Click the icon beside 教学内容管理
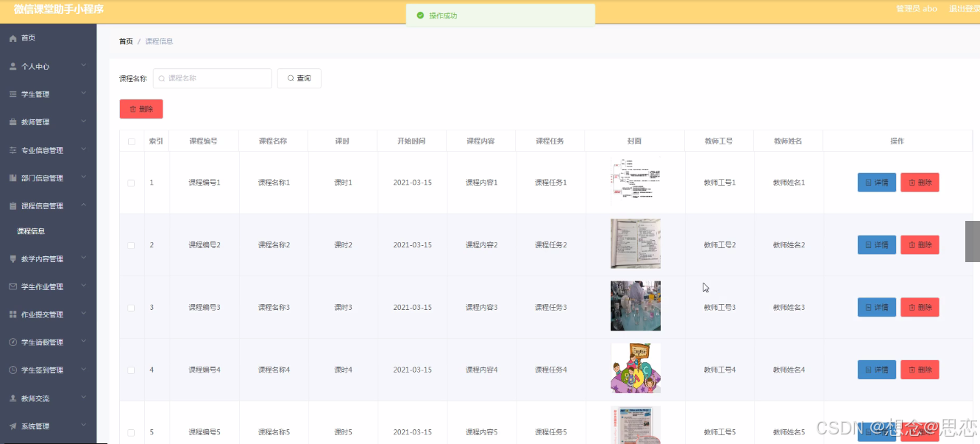The width and height of the screenshot is (980, 444). point(13,259)
